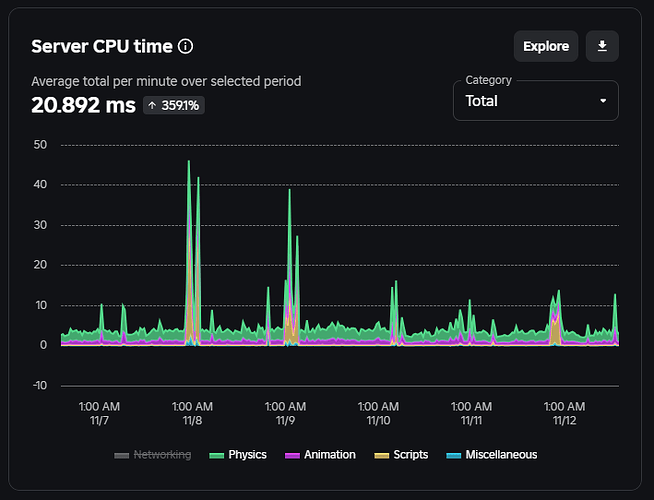Image resolution: width=654 pixels, height=500 pixels.
Task: Click the Server CPU time heading
Action: (x=102, y=46)
